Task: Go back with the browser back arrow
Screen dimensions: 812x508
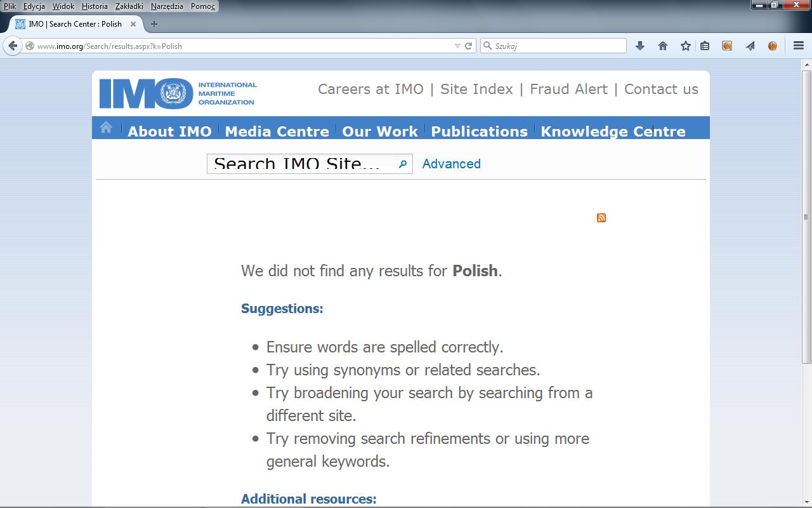Action: pos(13,46)
